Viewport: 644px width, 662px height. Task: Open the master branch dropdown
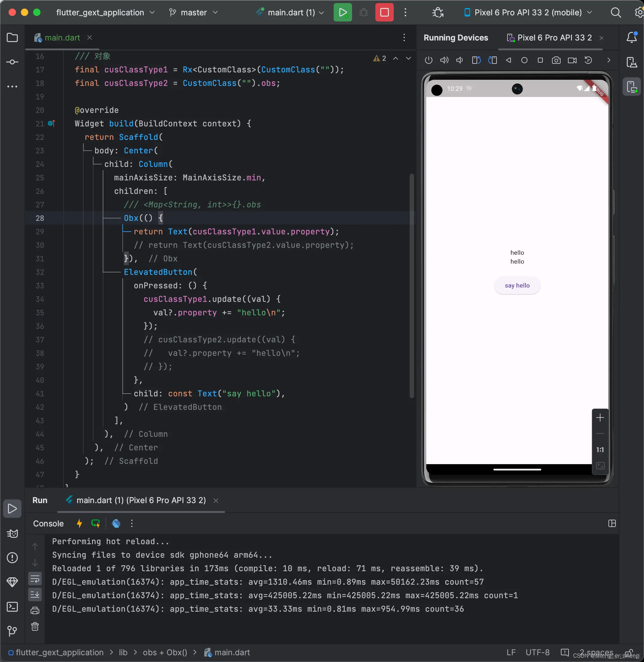pyautogui.click(x=194, y=13)
